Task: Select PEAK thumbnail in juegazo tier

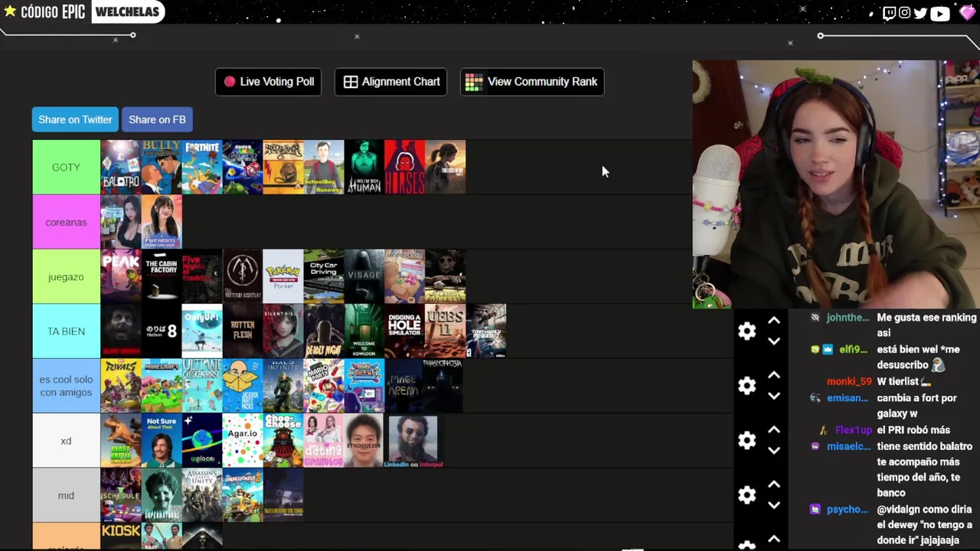Action: [x=121, y=276]
